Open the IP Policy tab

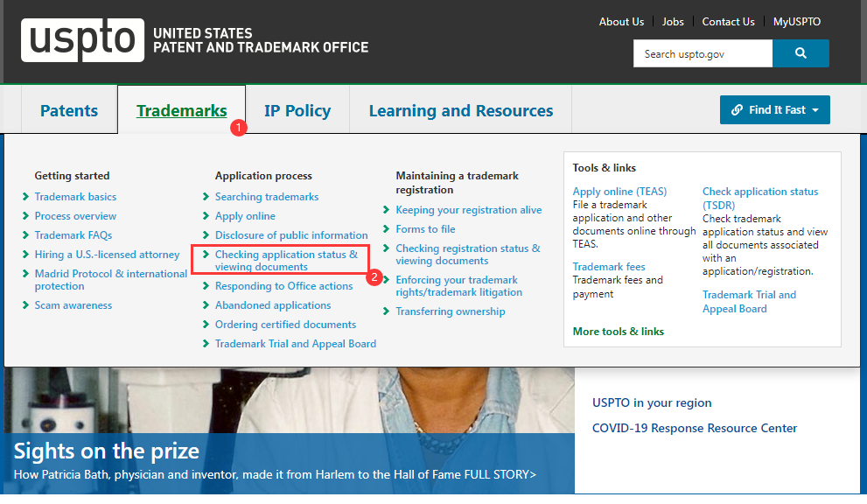click(297, 110)
